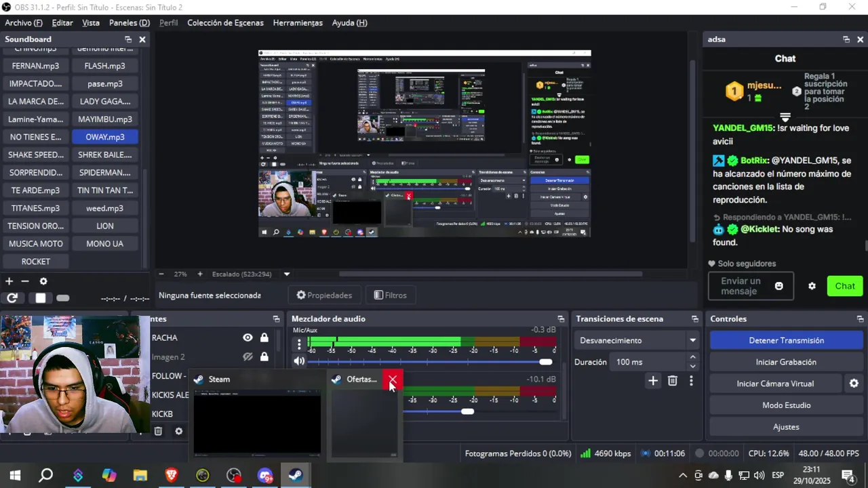Open Filtros for the source
Image resolution: width=868 pixels, height=488 pixels.
coord(391,296)
